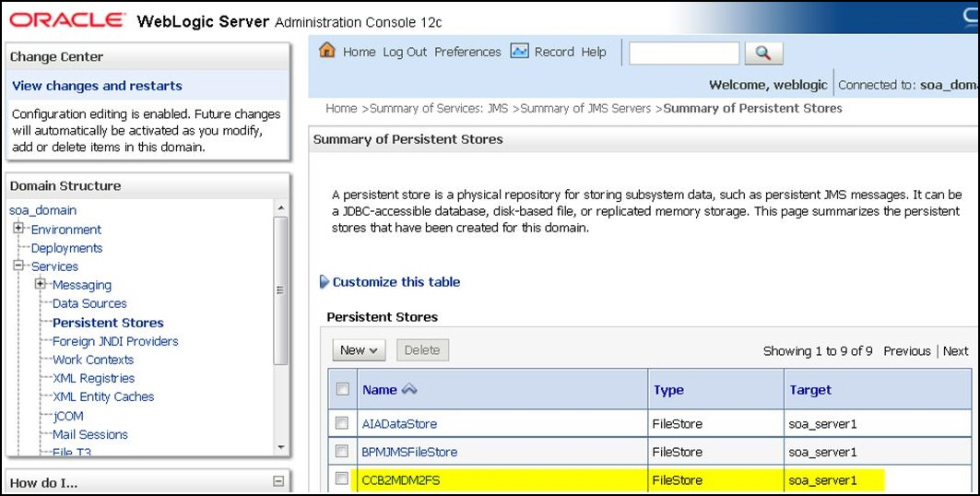Open the BPMJMSFileStore link

click(409, 452)
